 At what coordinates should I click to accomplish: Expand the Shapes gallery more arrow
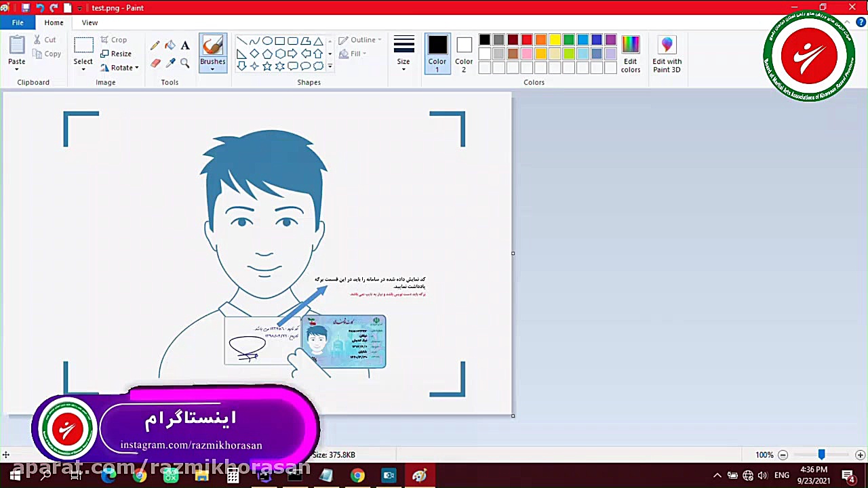coord(330,66)
